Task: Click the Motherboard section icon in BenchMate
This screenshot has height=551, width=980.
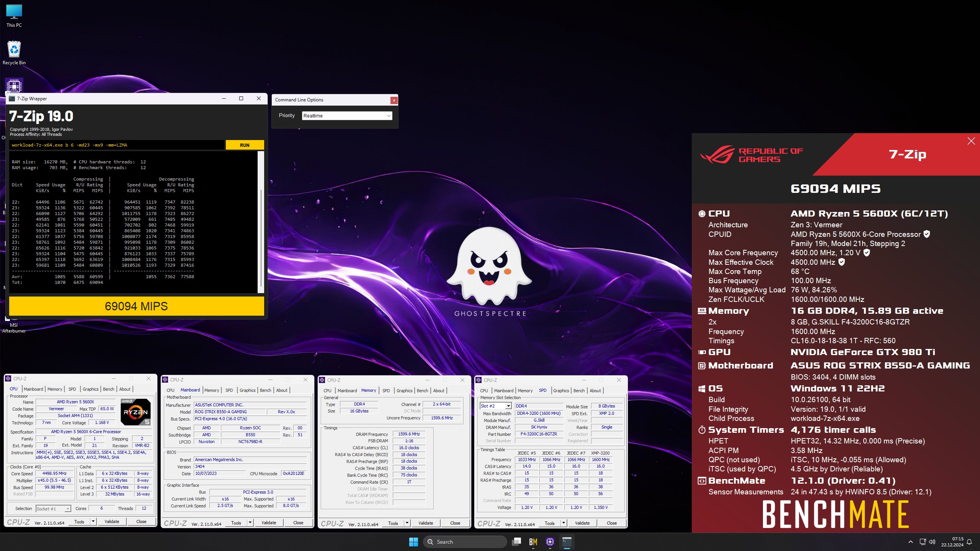Action: [702, 366]
